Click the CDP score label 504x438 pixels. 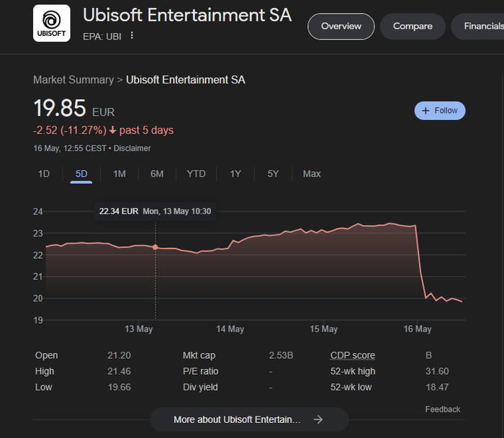coord(353,355)
